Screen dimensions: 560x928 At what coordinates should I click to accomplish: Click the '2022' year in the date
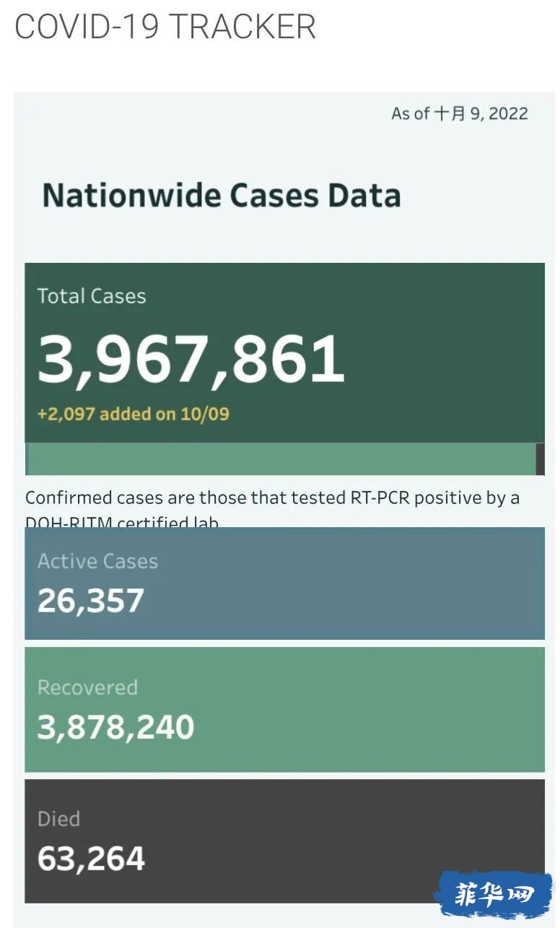(509, 113)
